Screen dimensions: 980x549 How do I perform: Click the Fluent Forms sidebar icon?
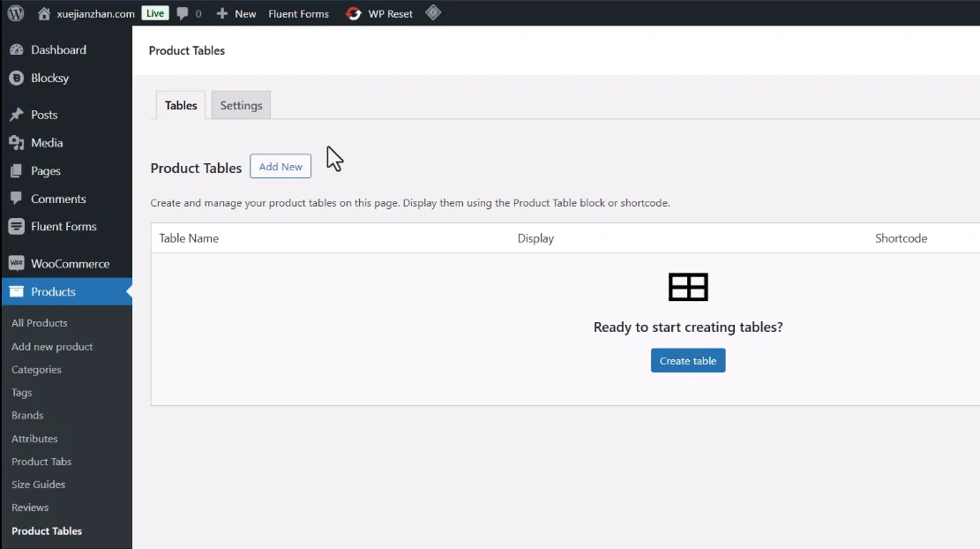16,226
